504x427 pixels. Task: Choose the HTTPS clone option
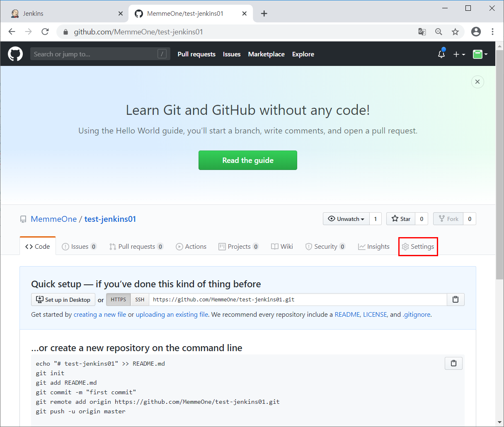(x=119, y=300)
